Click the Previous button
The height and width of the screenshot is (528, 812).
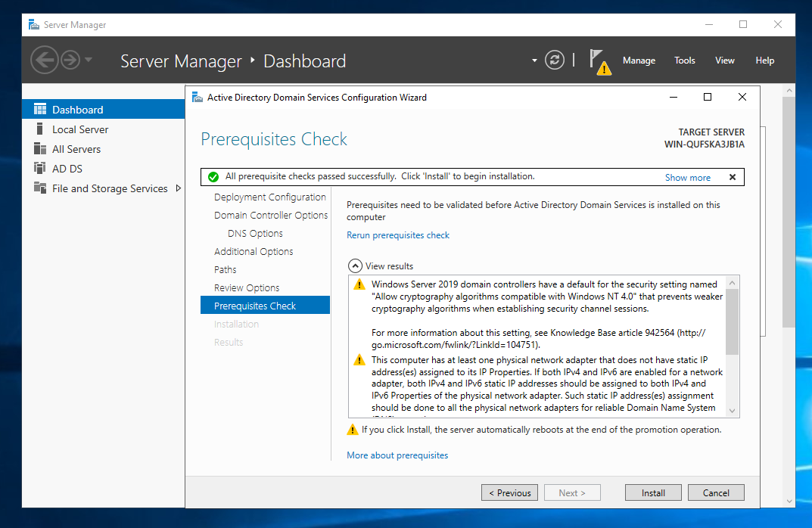point(509,492)
